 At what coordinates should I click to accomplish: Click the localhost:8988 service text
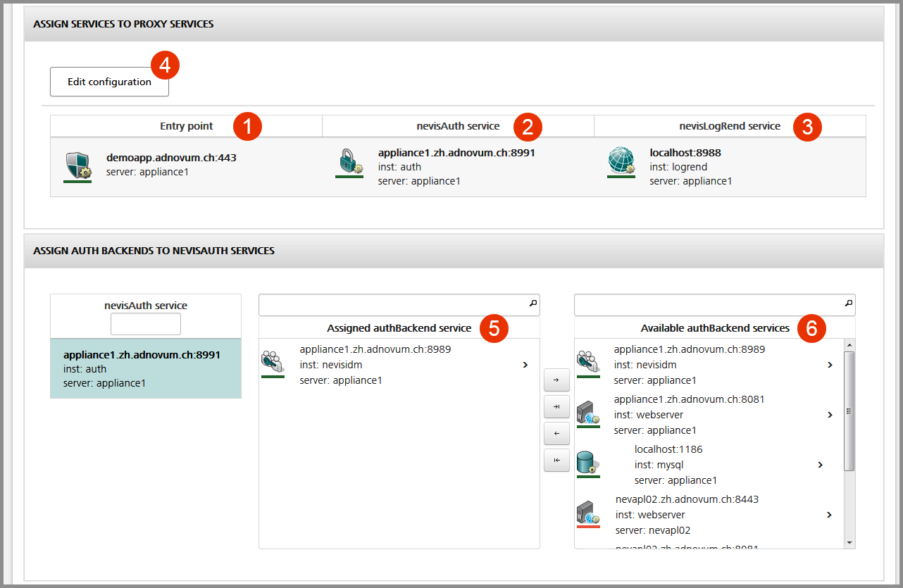(685, 153)
